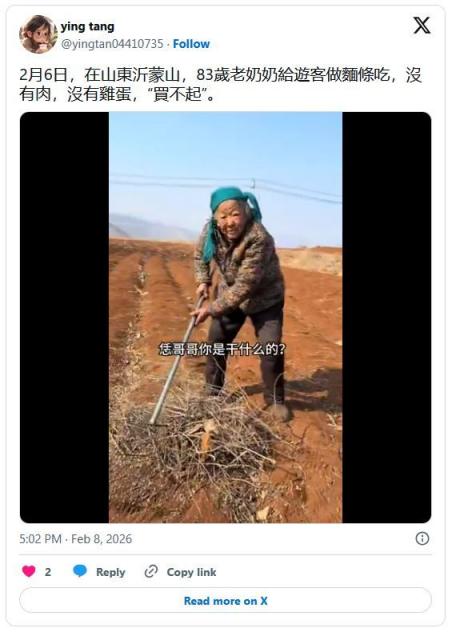Viewport: 452px width, 636px height.
Task: Click the blue reply bubble icon
Action: tap(80, 571)
